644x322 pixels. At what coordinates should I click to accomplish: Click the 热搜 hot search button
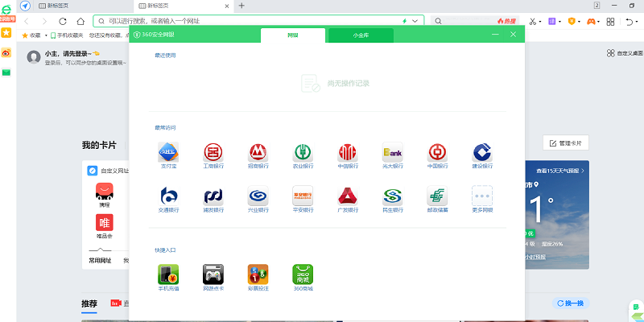[506, 21]
